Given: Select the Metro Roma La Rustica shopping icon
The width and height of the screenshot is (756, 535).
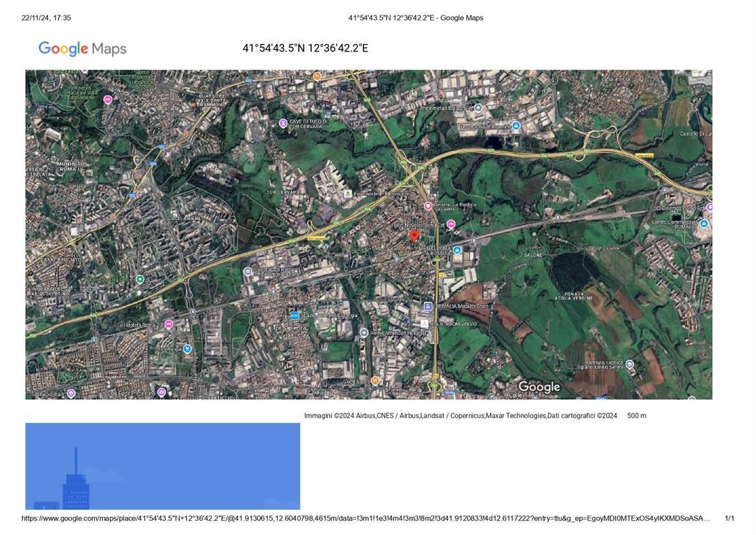Looking at the screenshot, I should tap(457, 249).
